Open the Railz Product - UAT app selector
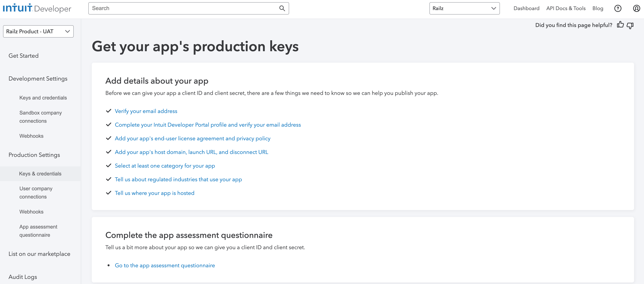644x284 pixels. click(x=38, y=32)
